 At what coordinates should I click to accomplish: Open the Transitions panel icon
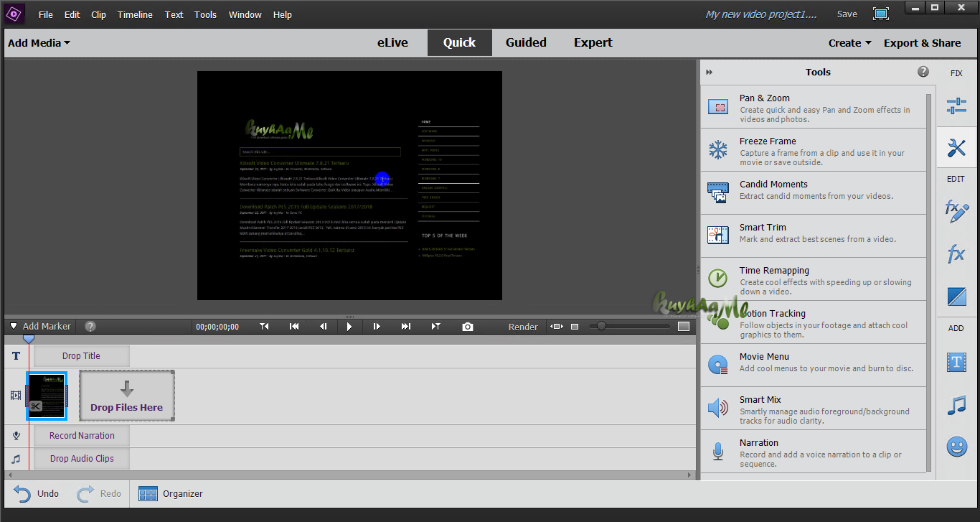(x=956, y=296)
